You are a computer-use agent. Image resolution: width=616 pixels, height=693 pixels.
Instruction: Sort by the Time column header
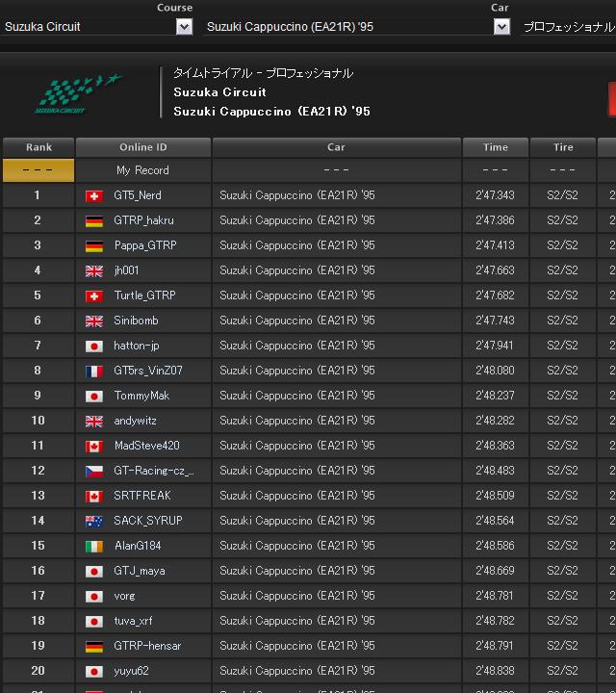496,147
